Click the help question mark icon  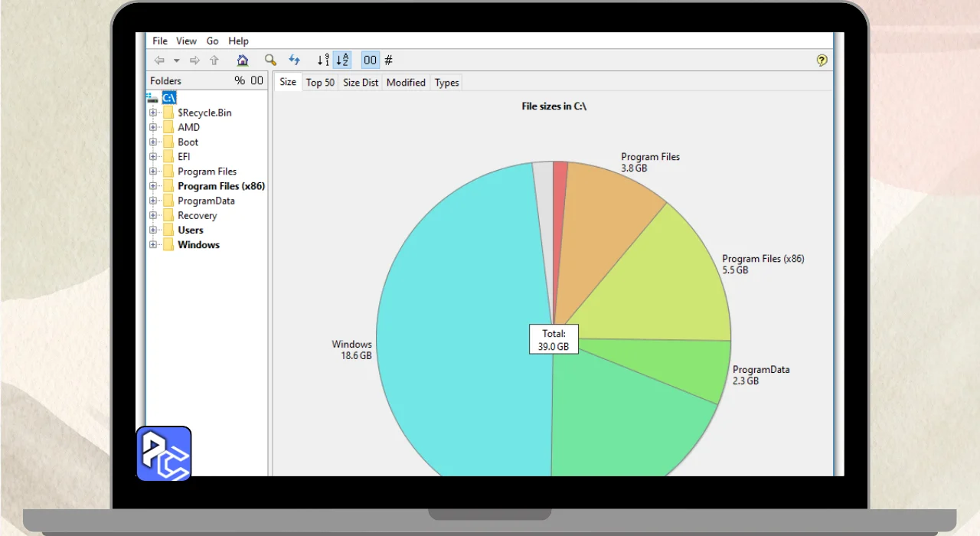tap(822, 60)
